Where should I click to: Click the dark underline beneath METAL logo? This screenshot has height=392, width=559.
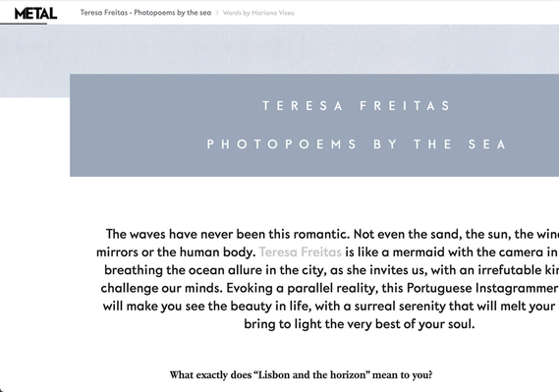24,24
